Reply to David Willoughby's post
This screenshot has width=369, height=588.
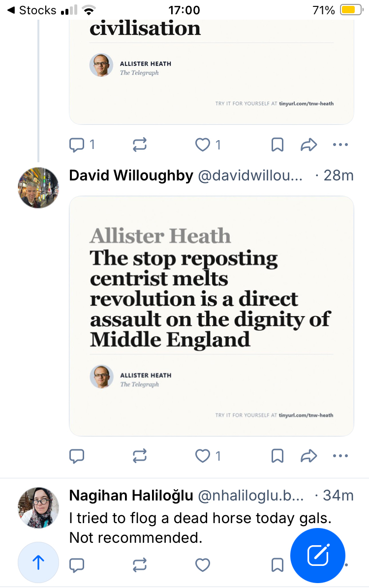[76, 457]
